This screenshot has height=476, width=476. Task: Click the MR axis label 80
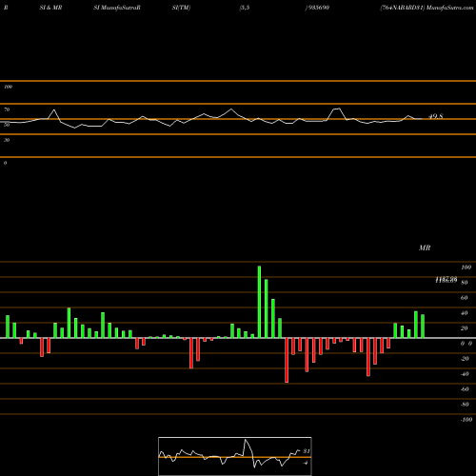point(465,283)
